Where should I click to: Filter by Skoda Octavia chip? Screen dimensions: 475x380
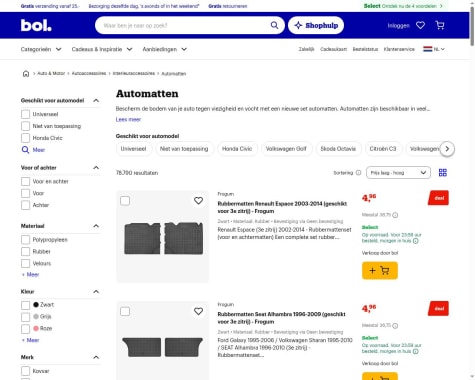338,149
